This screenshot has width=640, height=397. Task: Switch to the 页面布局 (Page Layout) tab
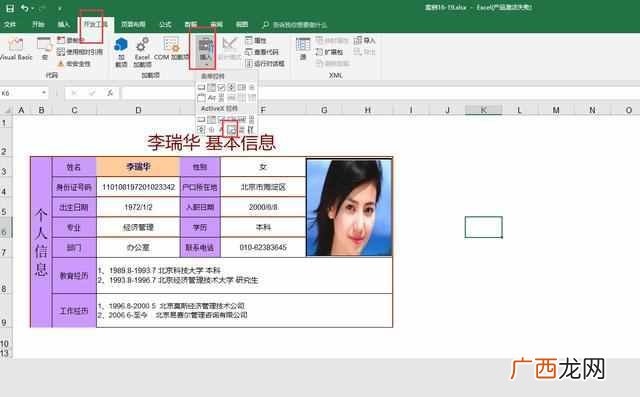pyautogui.click(x=133, y=24)
